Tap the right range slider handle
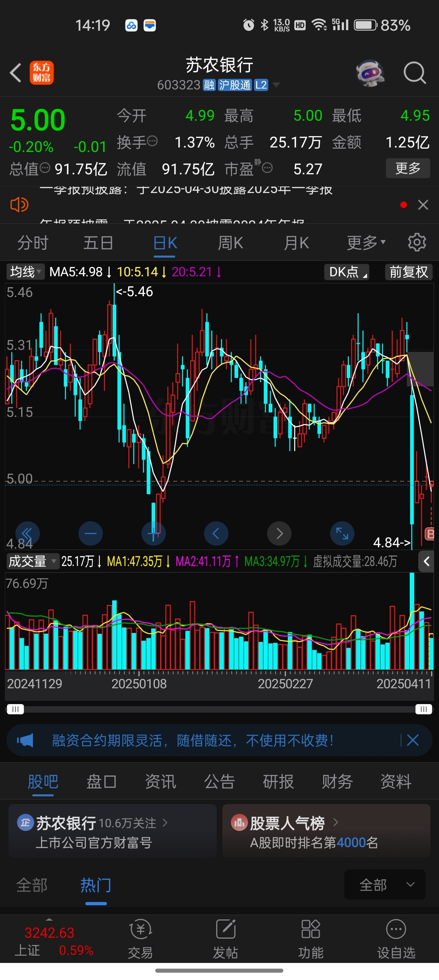 [424, 709]
